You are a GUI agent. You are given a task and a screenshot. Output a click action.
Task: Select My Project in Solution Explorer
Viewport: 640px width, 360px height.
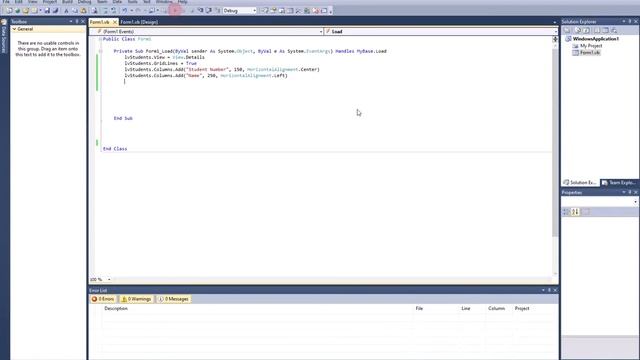[591, 46]
